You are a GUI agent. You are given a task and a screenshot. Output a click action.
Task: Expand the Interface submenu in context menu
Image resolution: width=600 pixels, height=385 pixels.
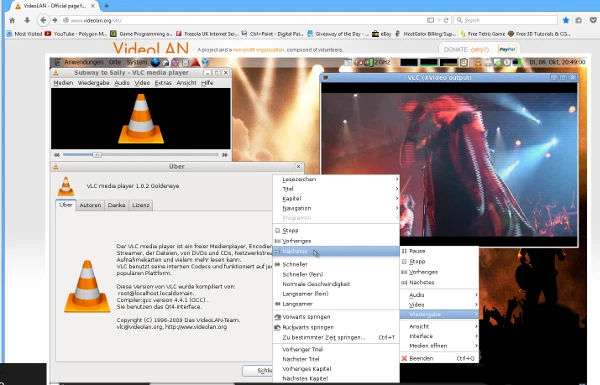coord(439,336)
